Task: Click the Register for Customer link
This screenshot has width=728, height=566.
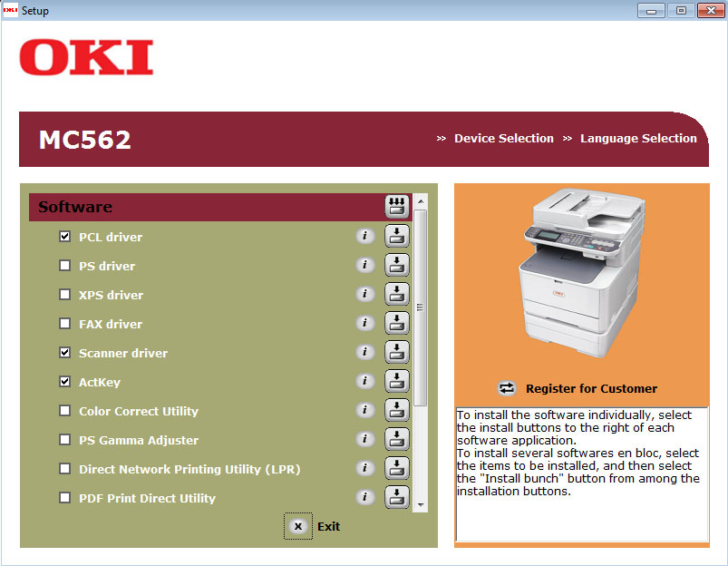Action: tap(591, 388)
